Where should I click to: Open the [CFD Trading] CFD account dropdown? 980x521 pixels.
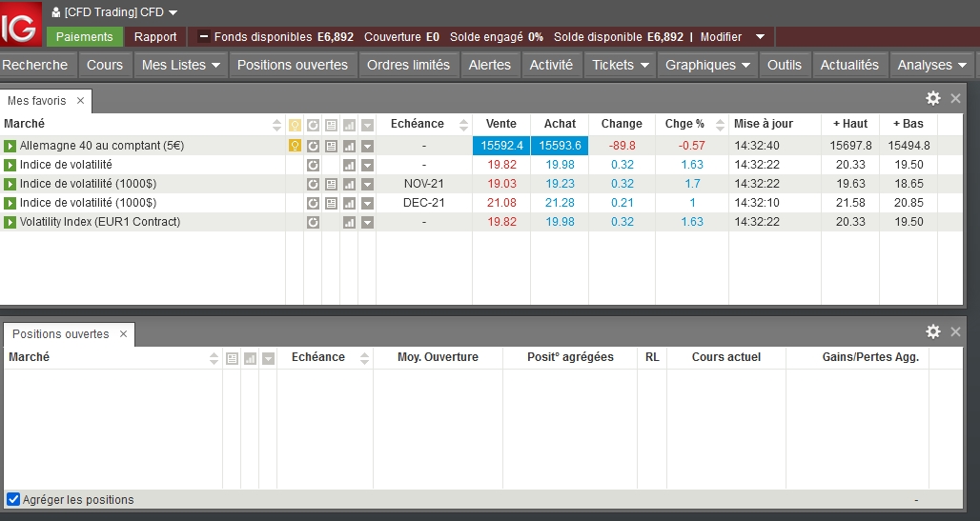pyautogui.click(x=115, y=12)
